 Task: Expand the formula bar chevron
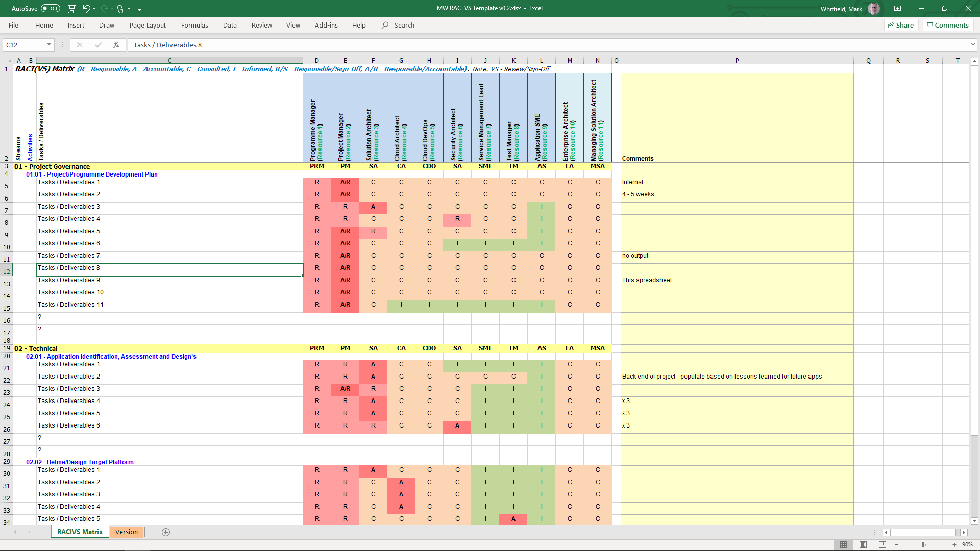973,45
